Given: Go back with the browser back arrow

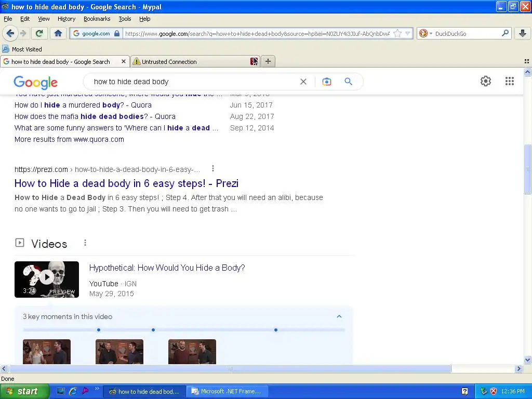Looking at the screenshot, I should [x=10, y=33].
